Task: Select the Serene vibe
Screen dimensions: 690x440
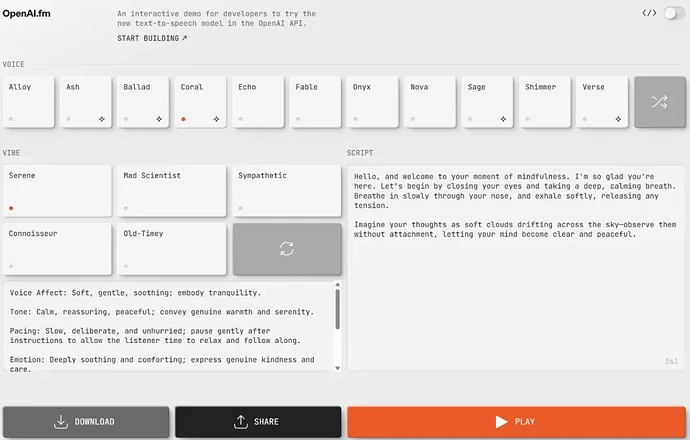Action: (x=56, y=191)
